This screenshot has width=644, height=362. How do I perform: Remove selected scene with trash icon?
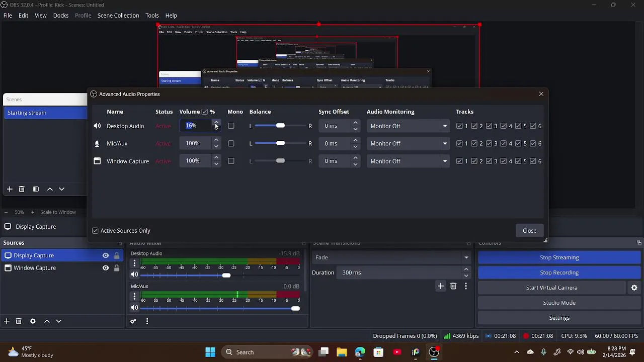point(22,189)
